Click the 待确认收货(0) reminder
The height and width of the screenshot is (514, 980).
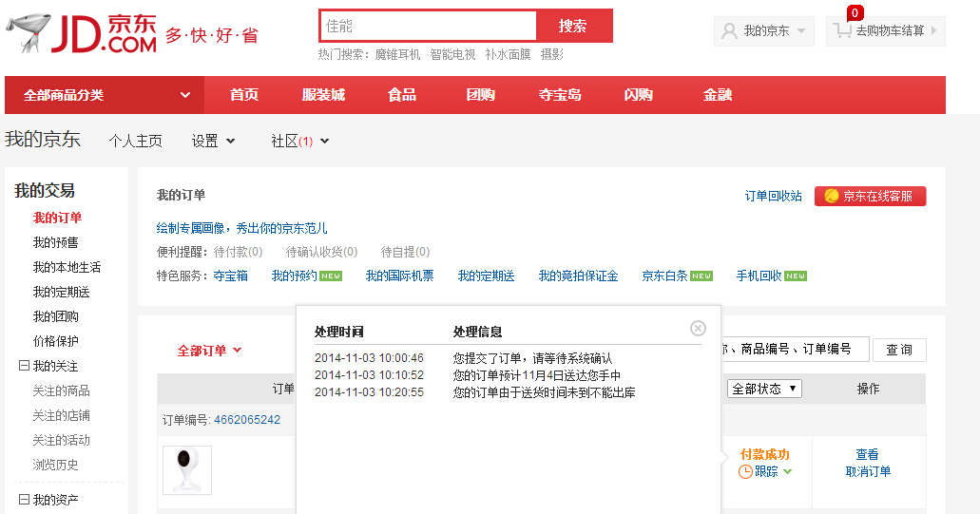click(x=321, y=252)
